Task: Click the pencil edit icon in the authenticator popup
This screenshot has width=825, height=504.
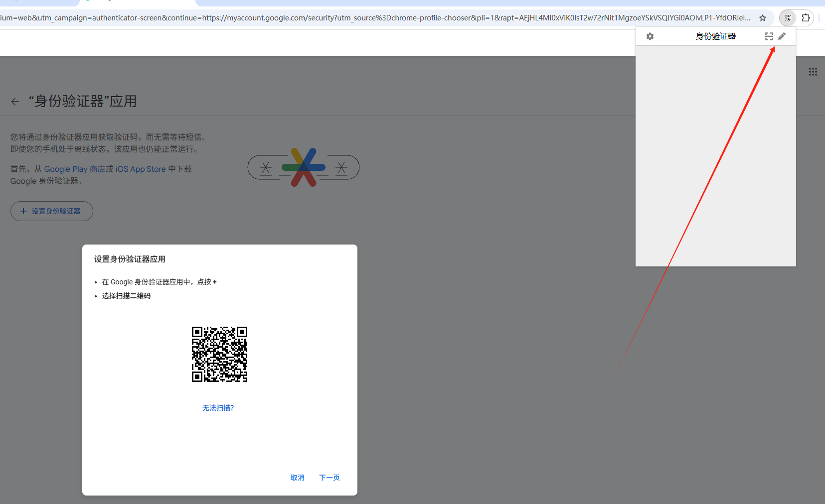Action: click(782, 36)
